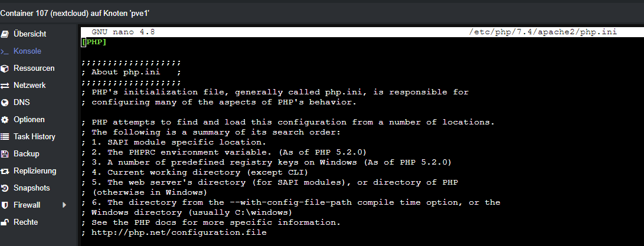Click the Konsole terminal prompt icon
The width and height of the screenshot is (644, 246).
(x=5, y=51)
